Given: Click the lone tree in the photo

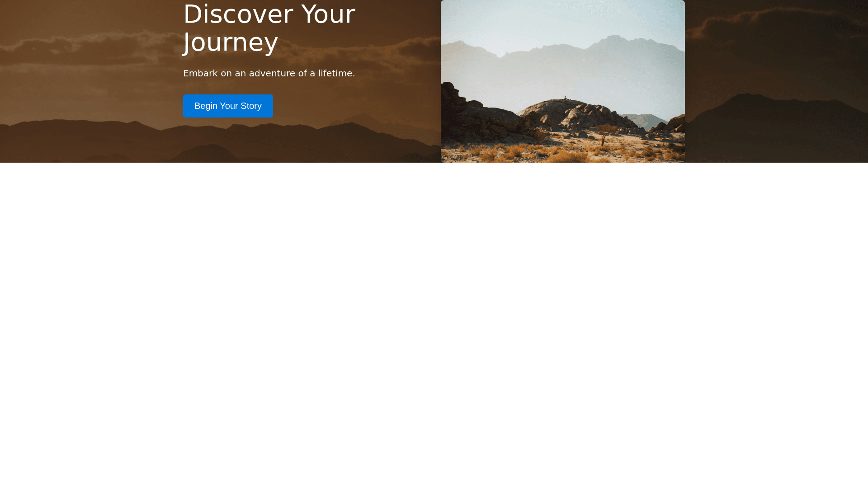Looking at the screenshot, I should pyautogui.click(x=605, y=134).
